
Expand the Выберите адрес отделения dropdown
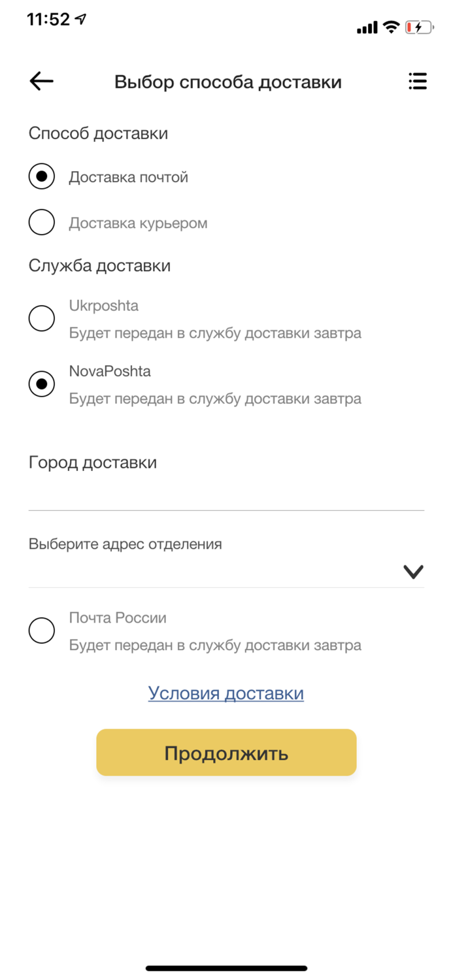(x=226, y=559)
